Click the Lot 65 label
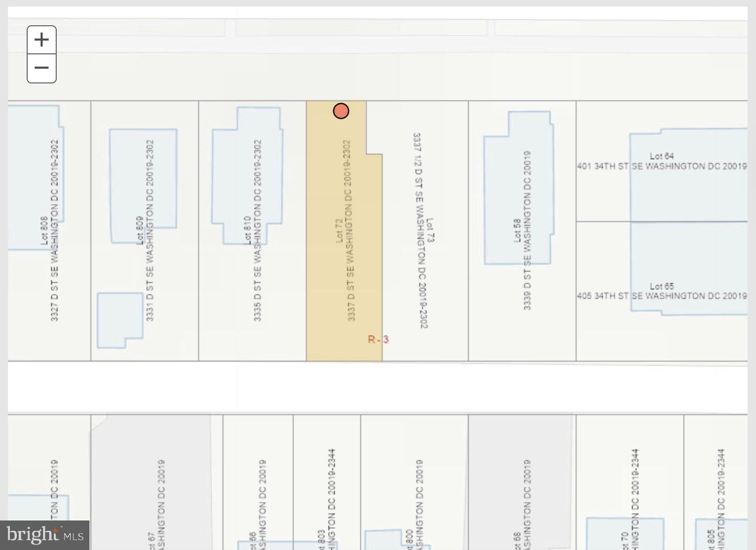 coord(661,286)
